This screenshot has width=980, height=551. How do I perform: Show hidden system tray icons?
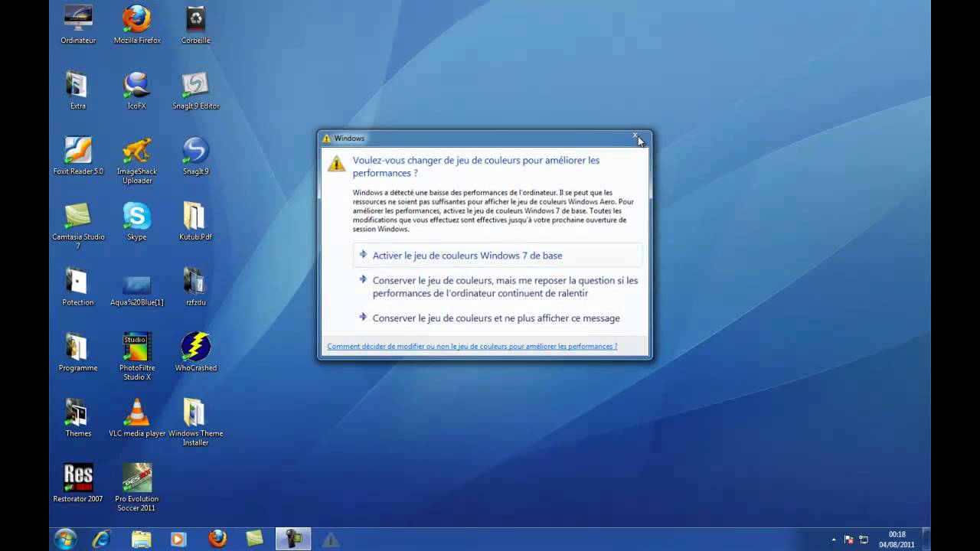(834, 540)
